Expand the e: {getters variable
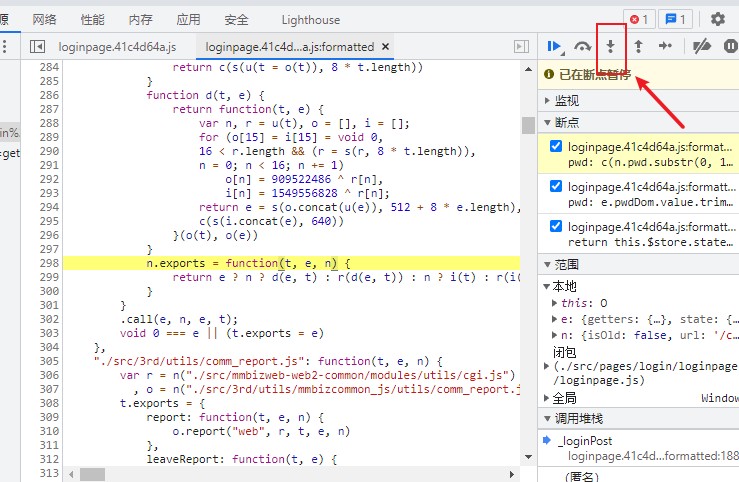The width and height of the screenshot is (739, 482). pyautogui.click(x=554, y=319)
